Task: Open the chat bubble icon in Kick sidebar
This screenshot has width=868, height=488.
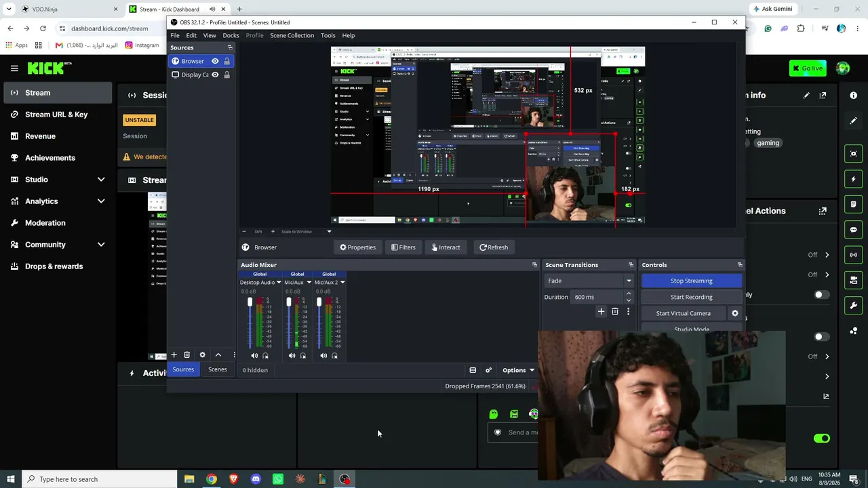Action: point(854,230)
